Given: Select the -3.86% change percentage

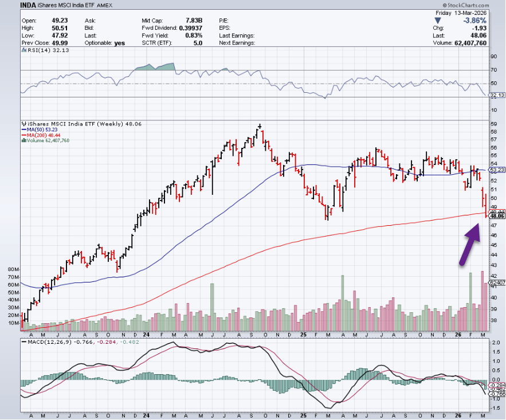Looking at the screenshot, I should pos(474,21).
